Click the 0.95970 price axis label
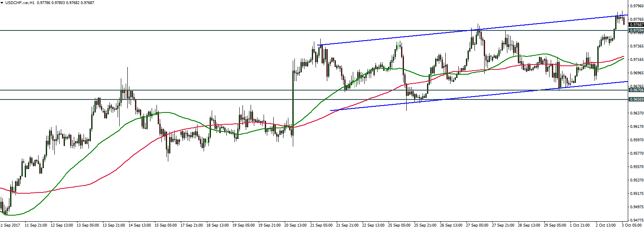This screenshot has height=229, width=644. coord(637,140)
